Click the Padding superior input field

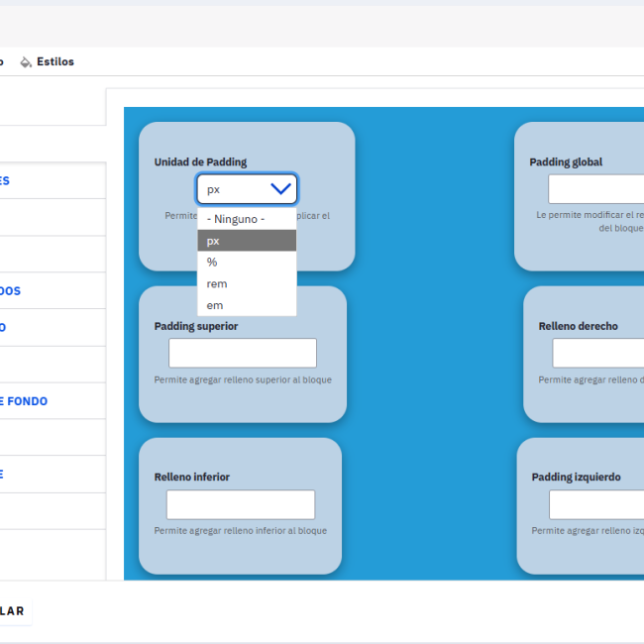click(x=243, y=353)
